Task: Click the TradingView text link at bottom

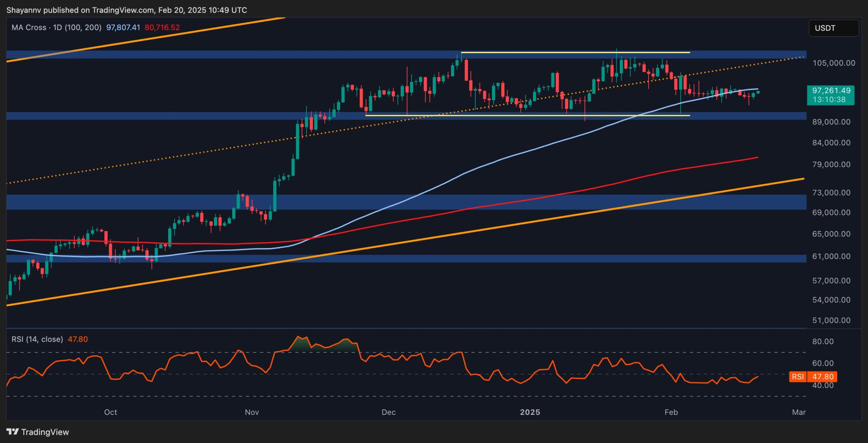Action: coord(45,432)
